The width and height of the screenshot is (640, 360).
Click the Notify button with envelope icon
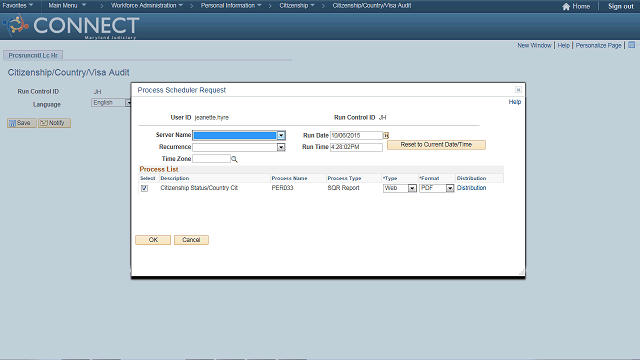[x=54, y=123]
